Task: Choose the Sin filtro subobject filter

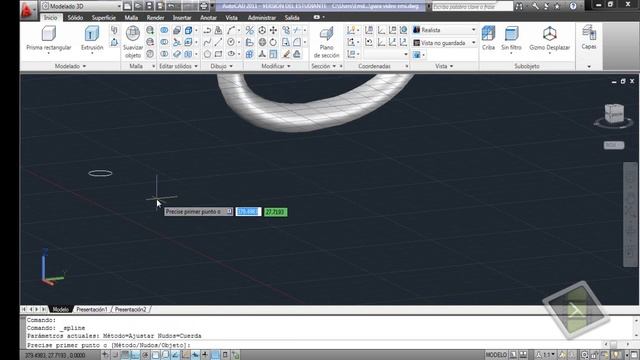Action: click(511, 38)
